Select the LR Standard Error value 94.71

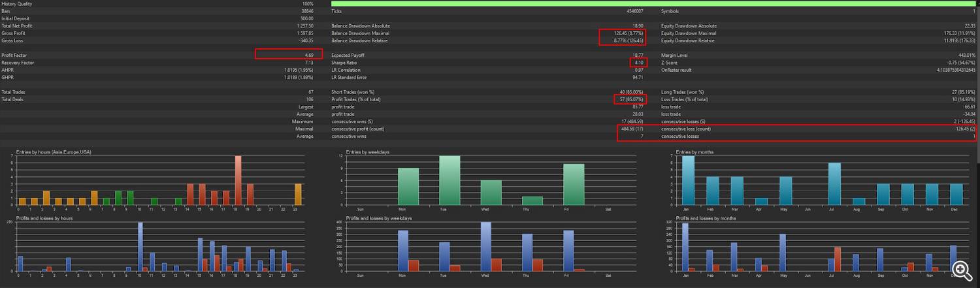coord(638,77)
